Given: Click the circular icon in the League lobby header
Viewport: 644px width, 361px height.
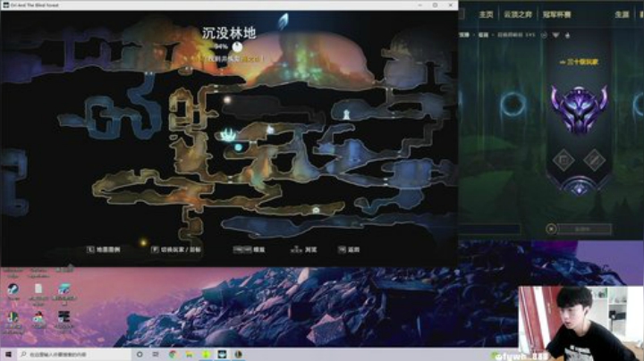Looking at the screenshot, I should pos(544,35).
